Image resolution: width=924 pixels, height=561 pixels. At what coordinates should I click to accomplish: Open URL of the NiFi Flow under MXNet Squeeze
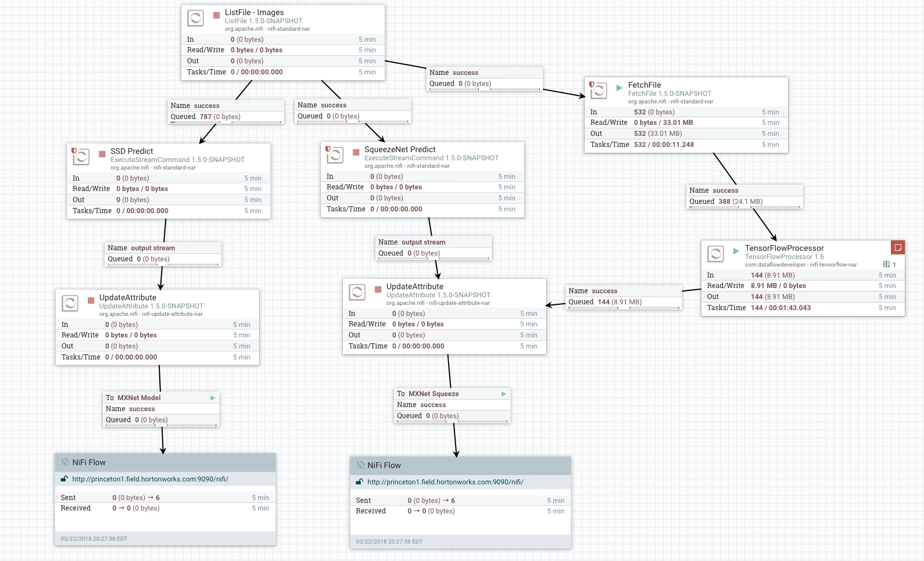(445, 482)
